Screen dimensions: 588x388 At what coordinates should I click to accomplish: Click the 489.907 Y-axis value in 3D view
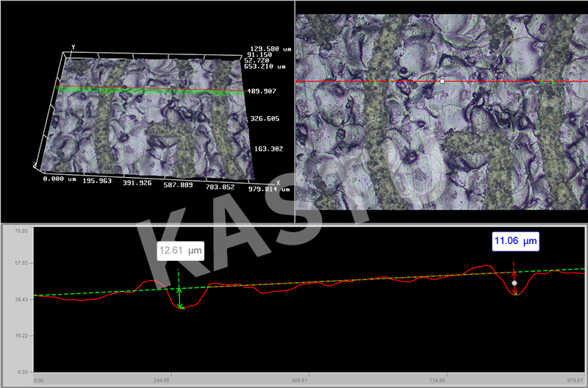261,91
